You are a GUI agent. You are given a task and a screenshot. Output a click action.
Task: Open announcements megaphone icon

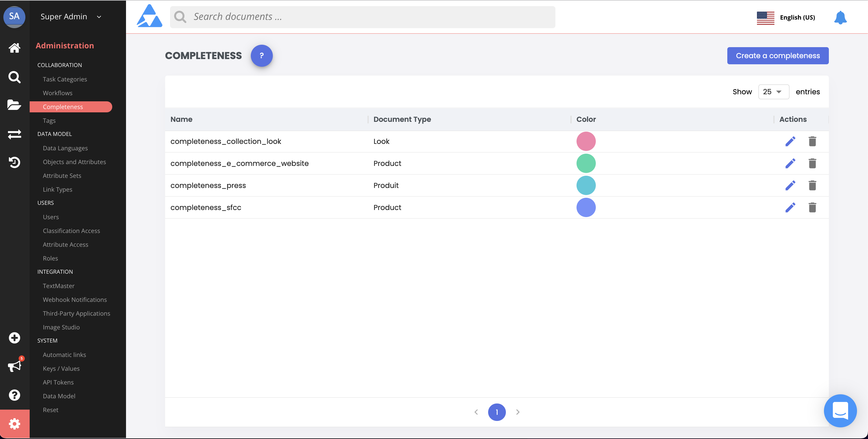[14, 366]
